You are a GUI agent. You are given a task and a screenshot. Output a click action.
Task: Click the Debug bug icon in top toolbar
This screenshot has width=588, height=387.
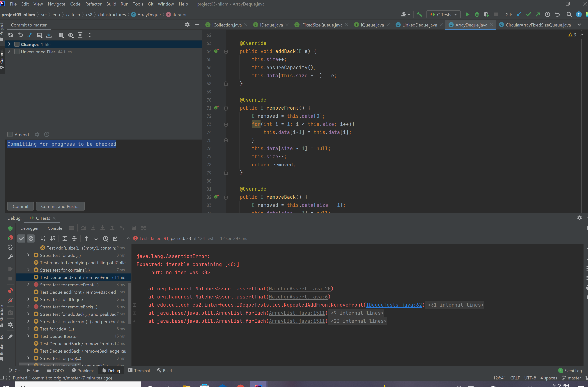477,15
